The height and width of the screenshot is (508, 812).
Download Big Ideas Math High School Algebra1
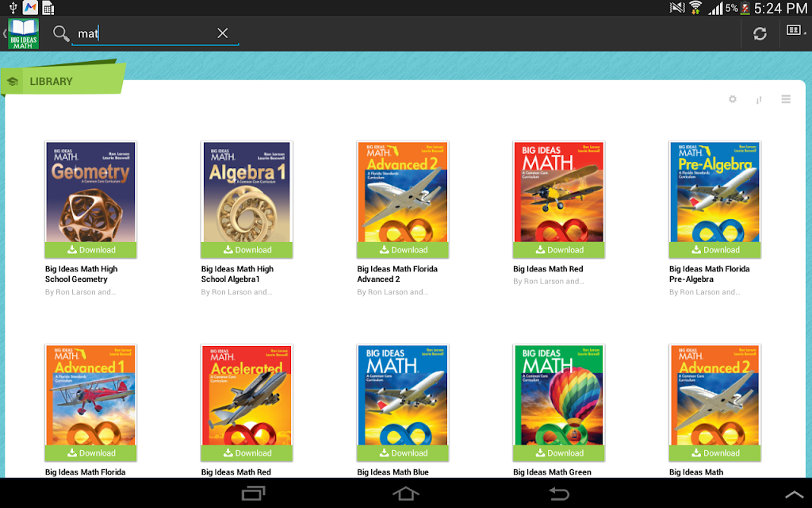pos(247,250)
